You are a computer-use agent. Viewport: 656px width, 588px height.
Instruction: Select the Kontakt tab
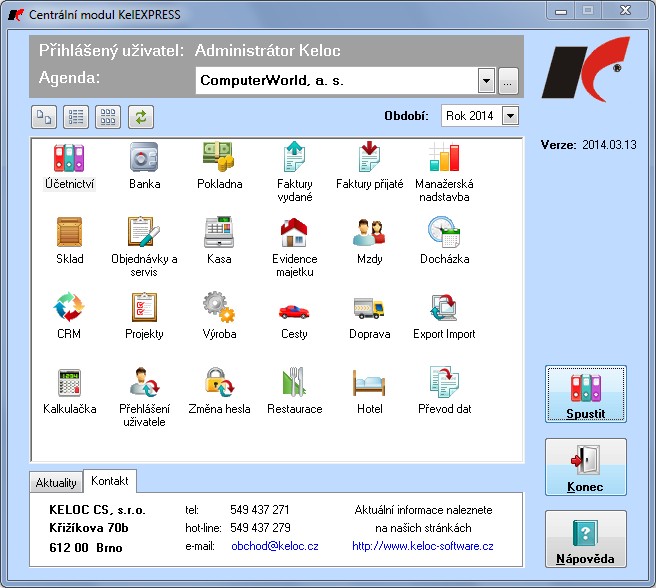pyautogui.click(x=110, y=480)
